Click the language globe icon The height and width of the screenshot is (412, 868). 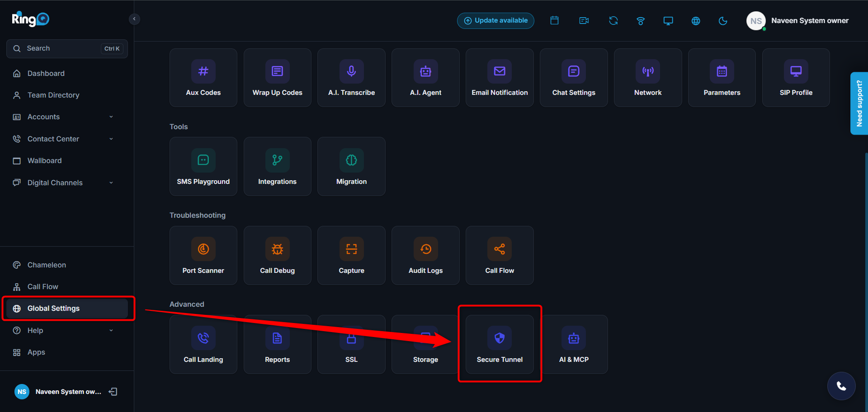click(696, 21)
